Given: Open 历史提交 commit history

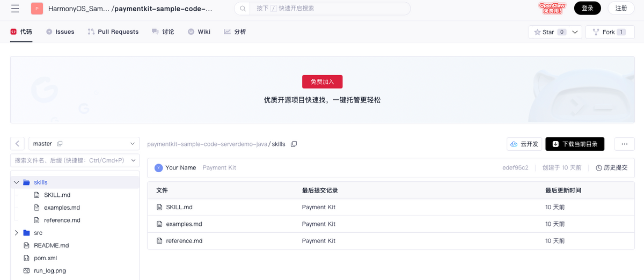Looking at the screenshot, I should pos(612,168).
